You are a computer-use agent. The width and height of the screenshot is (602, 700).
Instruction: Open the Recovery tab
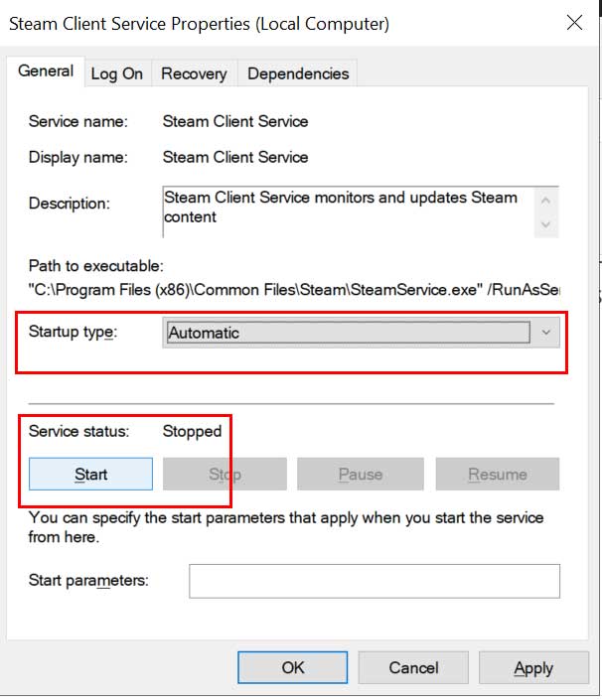click(194, 73)
